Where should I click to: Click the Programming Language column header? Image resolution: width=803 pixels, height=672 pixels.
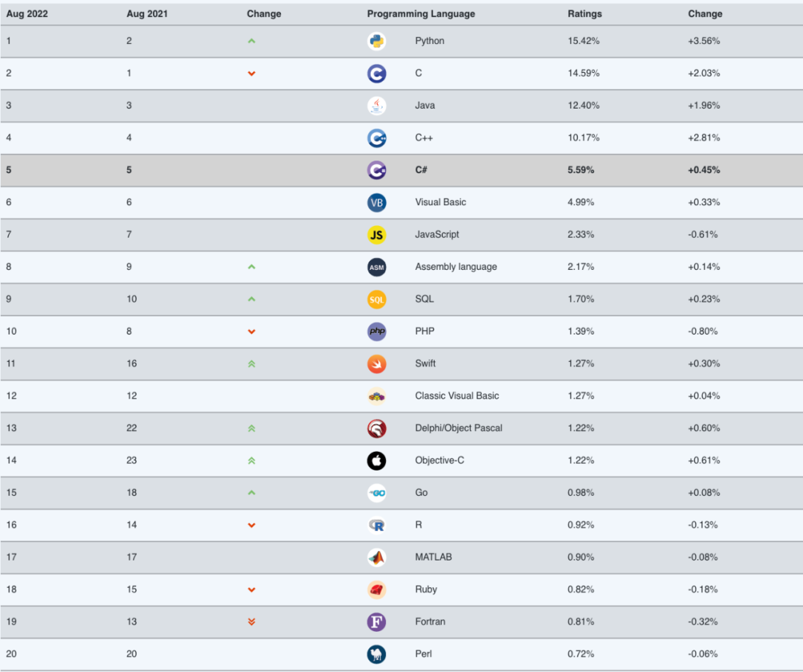tap(421, 14)
